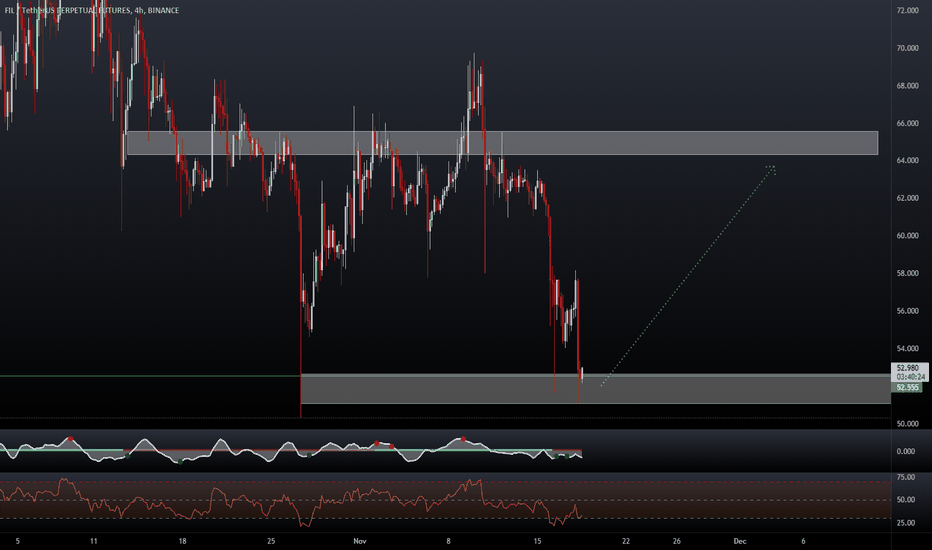Click the 70.000 price axis label
The height and width of the screenshot is (550, 932).
pyautogui.click(x=908, y=48)
